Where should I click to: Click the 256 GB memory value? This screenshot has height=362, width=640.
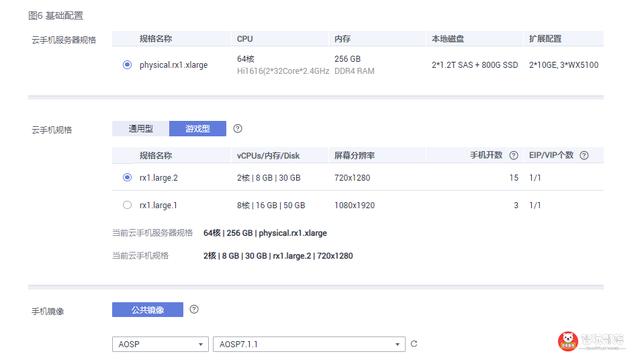(x=347, y=59)
